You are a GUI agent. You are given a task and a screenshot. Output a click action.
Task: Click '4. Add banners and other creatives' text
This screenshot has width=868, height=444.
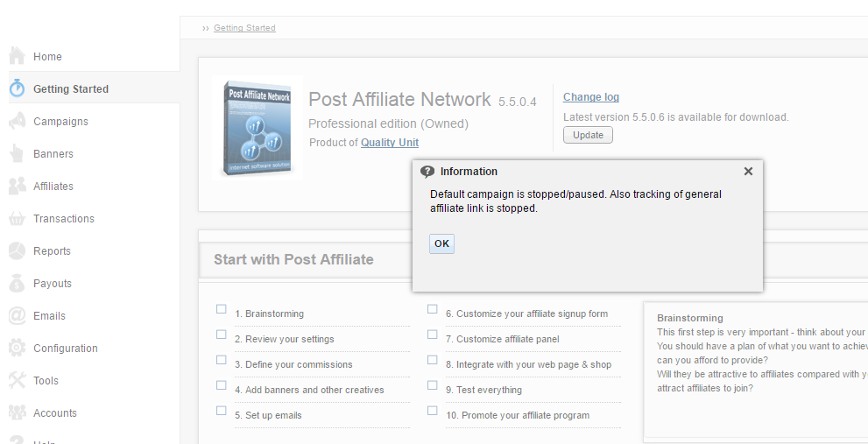point(309,390)
